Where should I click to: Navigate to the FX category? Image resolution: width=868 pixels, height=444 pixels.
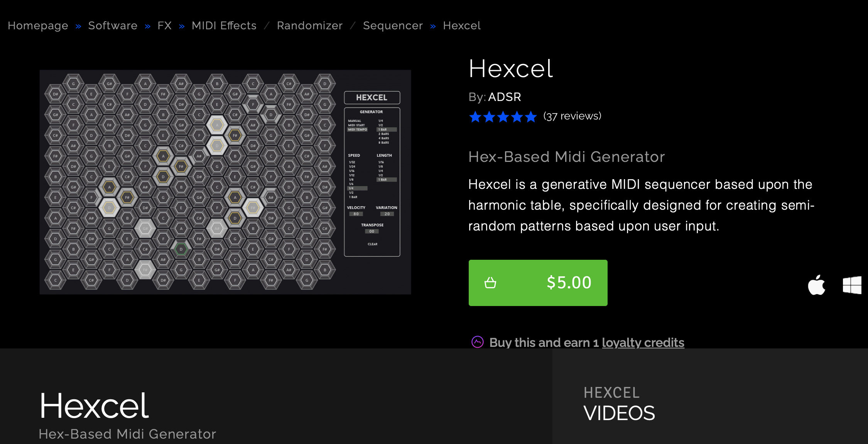(164, 25)
